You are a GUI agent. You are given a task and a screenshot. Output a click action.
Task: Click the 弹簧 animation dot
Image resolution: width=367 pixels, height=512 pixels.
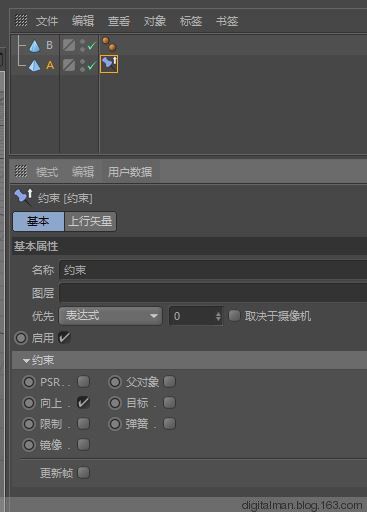pyautogui.click(x=115, y=424)
